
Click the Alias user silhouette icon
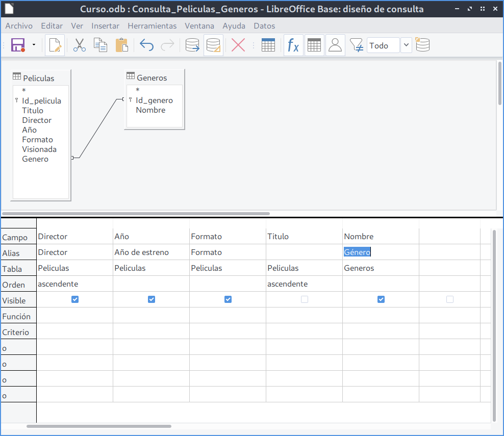click(x=335, y=45)
